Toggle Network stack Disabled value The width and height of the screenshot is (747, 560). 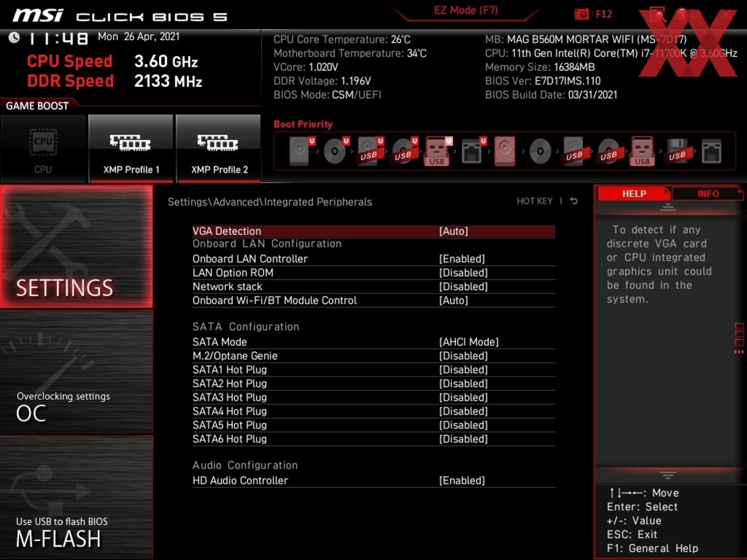pyautogui.click(x=464, y=287)
